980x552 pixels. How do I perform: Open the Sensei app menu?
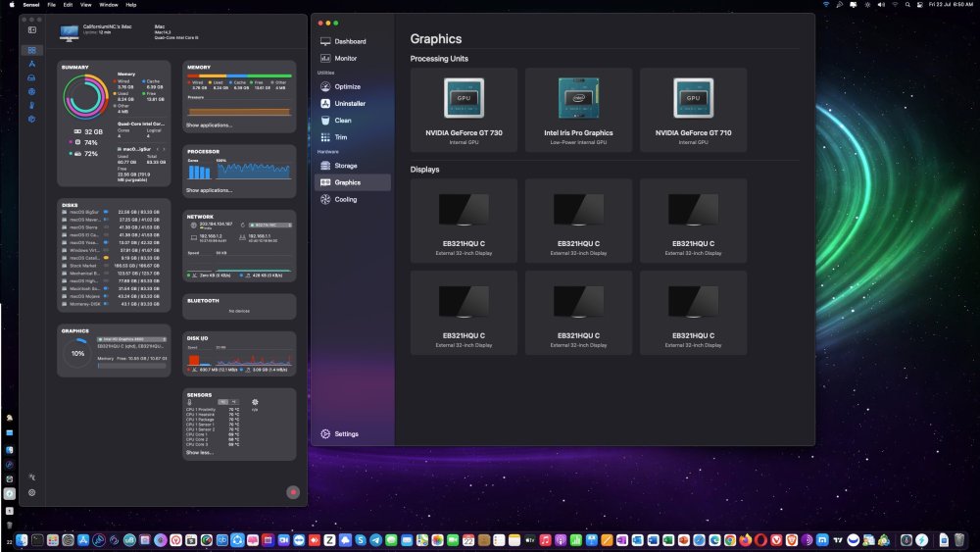click(x=31, y=4)
